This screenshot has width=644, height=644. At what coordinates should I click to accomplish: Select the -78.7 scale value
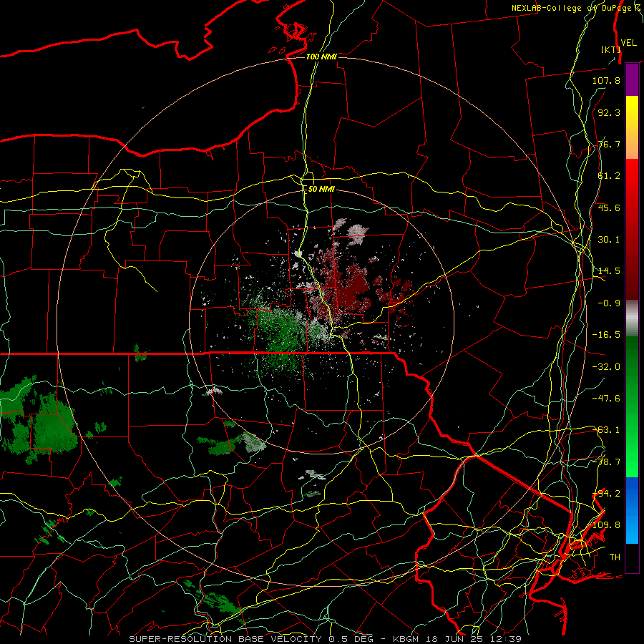[x=606, y=462]
